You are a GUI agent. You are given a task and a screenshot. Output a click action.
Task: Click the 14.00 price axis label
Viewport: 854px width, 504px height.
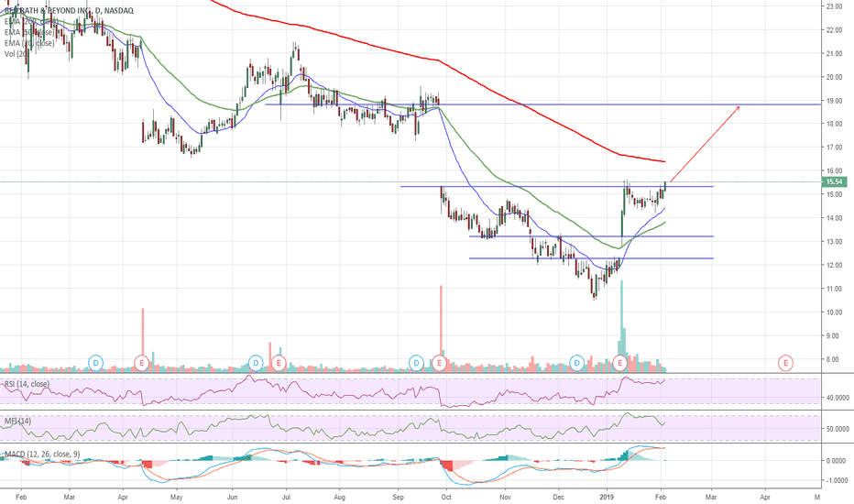click(x=834, y=218)
